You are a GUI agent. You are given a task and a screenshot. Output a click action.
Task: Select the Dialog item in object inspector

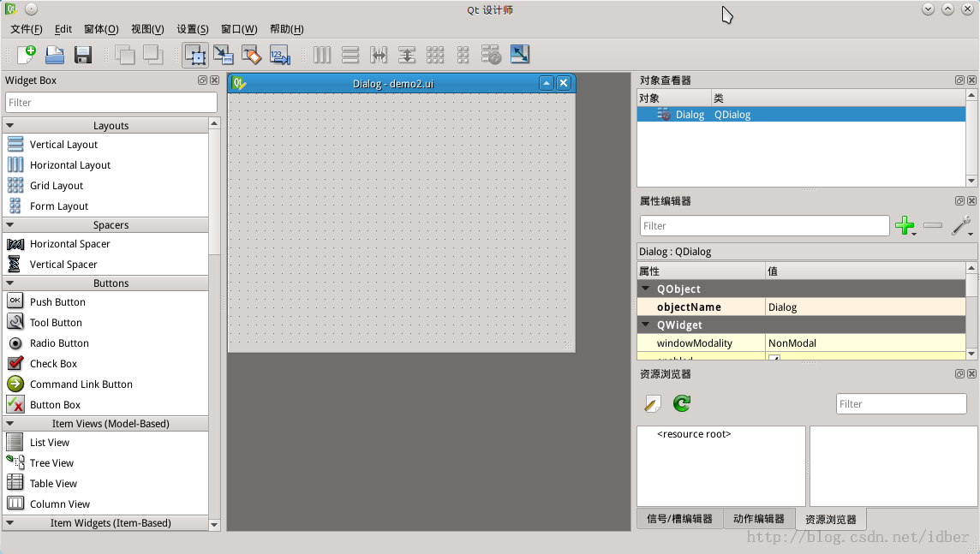(x=690, y=114)
